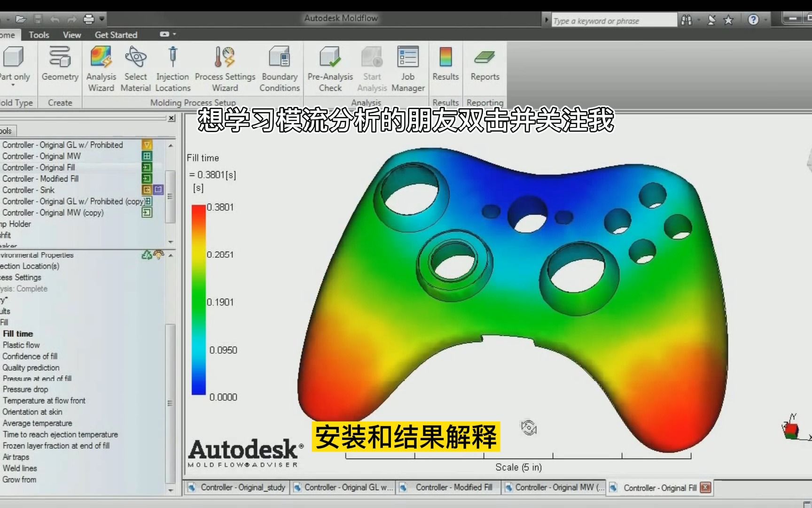Click the keyword search input field
The height and width of the screenshot is (508, 812).
click(614, 20)
